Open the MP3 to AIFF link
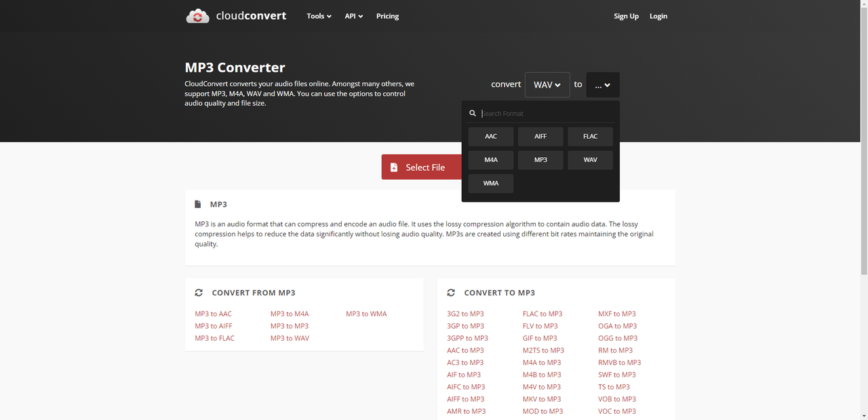The image size is (868, 420). pos(213,326)
